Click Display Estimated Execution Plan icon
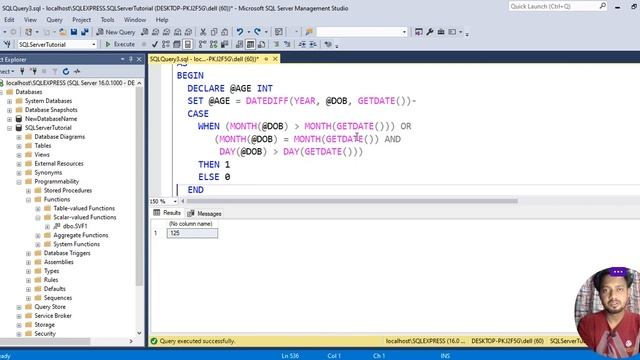The height and width of the screenshot is (360, 640). tap(166, 44)
